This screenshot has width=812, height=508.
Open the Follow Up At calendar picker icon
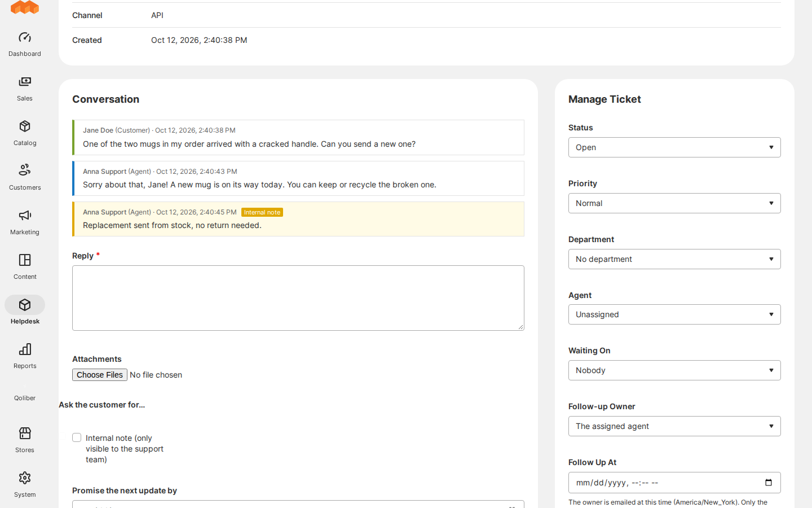coord(769,483)
